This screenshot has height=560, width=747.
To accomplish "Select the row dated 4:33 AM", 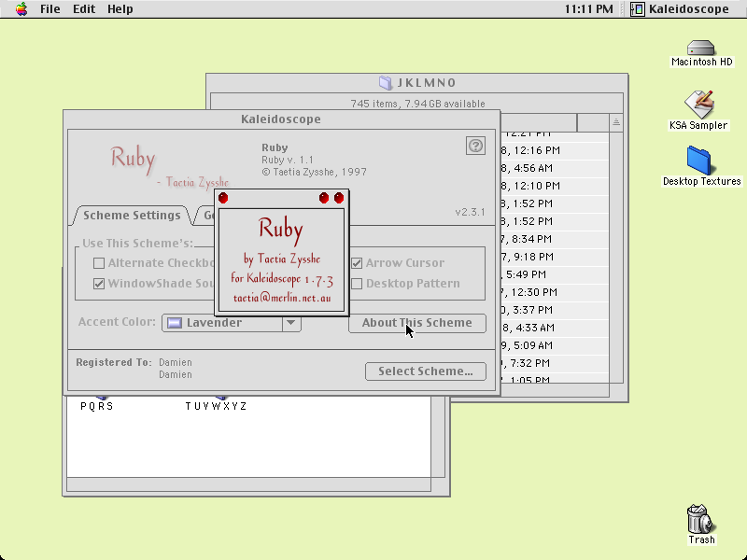I will [x=554, y=328].
